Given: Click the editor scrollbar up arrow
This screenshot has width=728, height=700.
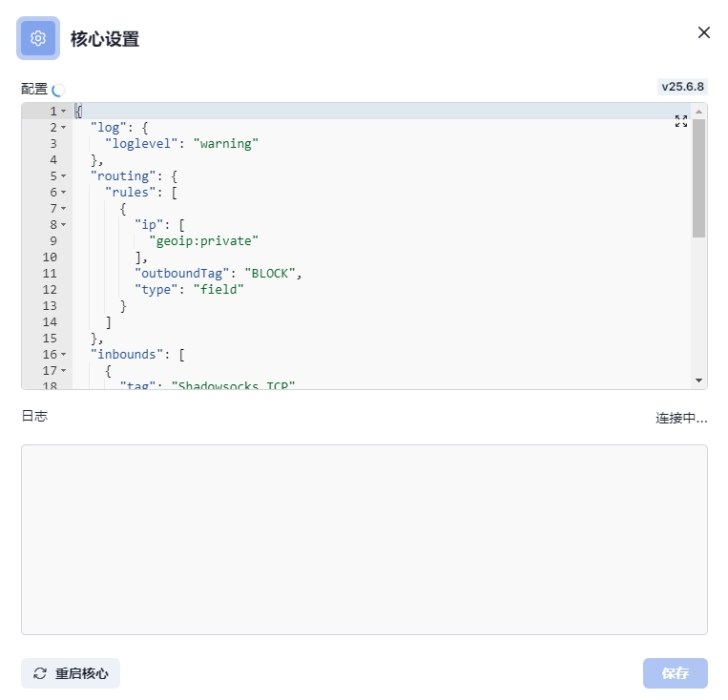Looking at the screenshot, I should (699, 111).
